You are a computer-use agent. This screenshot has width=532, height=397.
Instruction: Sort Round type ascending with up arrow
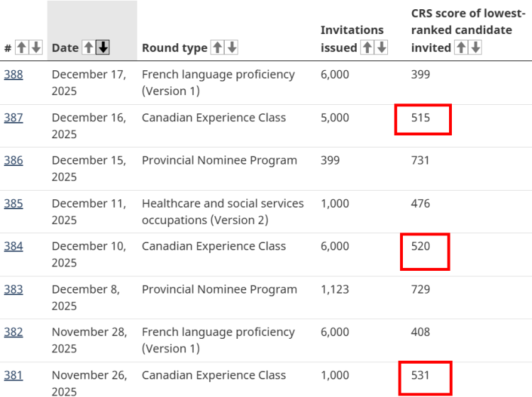coord(218,47)
